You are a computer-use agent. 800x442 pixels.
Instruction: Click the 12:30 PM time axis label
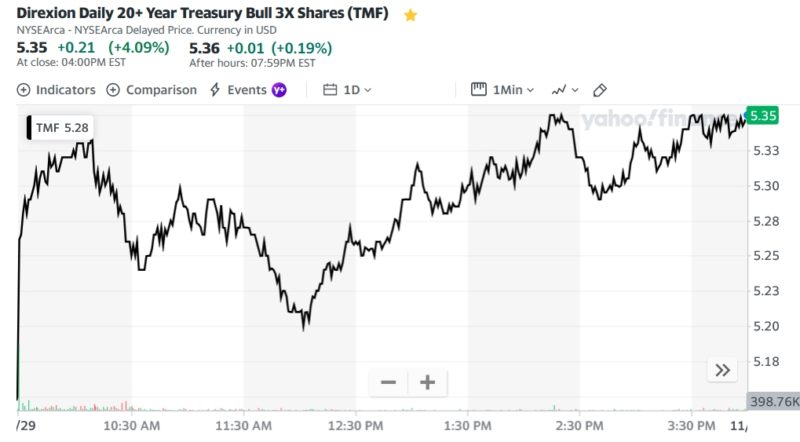[356, 425]
